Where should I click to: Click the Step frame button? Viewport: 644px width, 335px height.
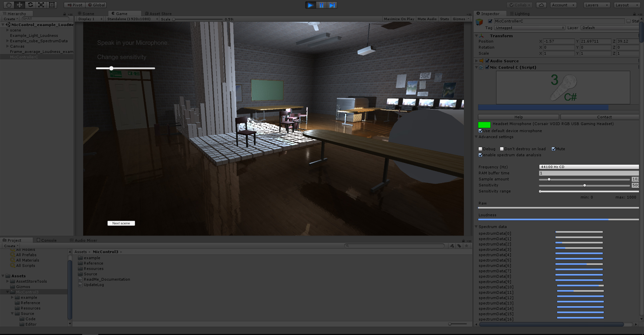tap(332, 5)
